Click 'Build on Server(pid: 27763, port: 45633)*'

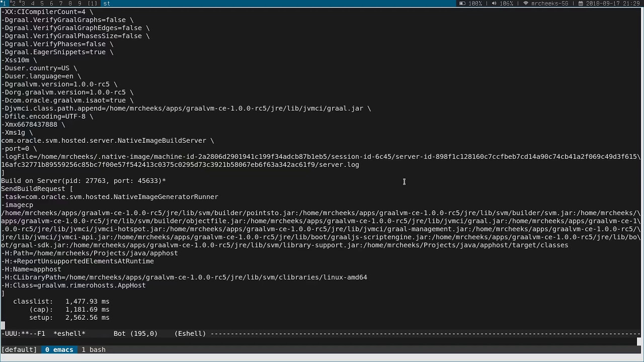point(84,180)
